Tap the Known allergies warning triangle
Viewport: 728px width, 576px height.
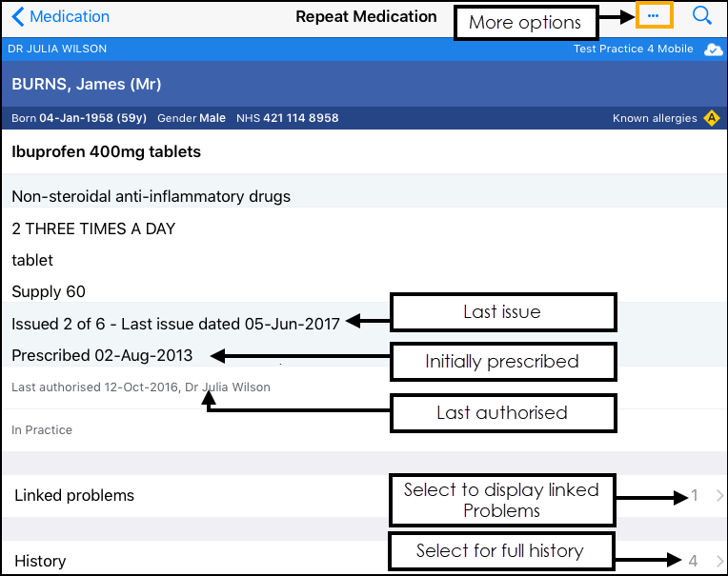click(x=712, y=118)
